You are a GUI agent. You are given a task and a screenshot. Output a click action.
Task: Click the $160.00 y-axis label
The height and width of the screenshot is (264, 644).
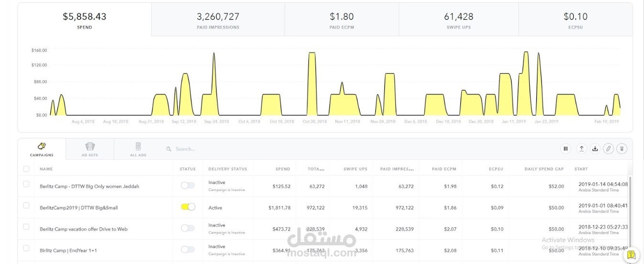(39, 50)
